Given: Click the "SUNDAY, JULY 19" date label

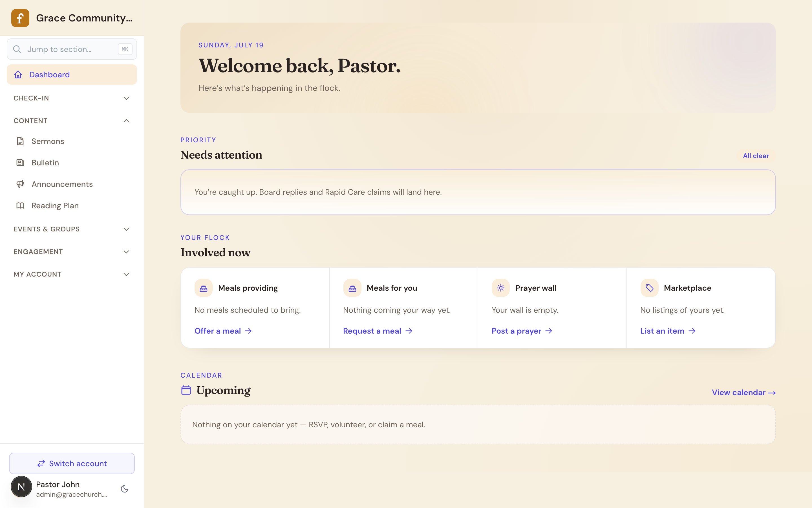Looking at the screenshot, I should click(231, 45).
